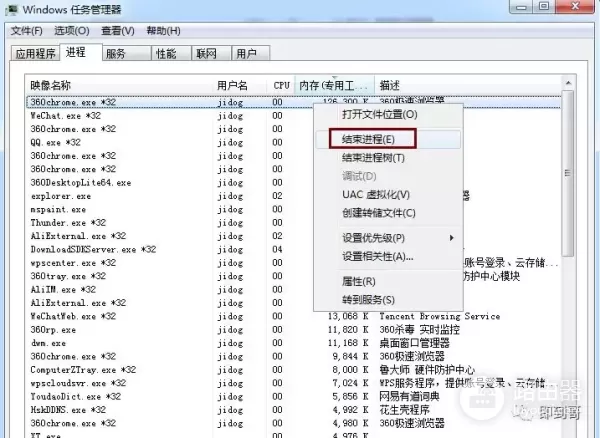Screen dimensions: 600x438
Task: Switch to the 应用程序 tab
Action: tap(36, 54)
